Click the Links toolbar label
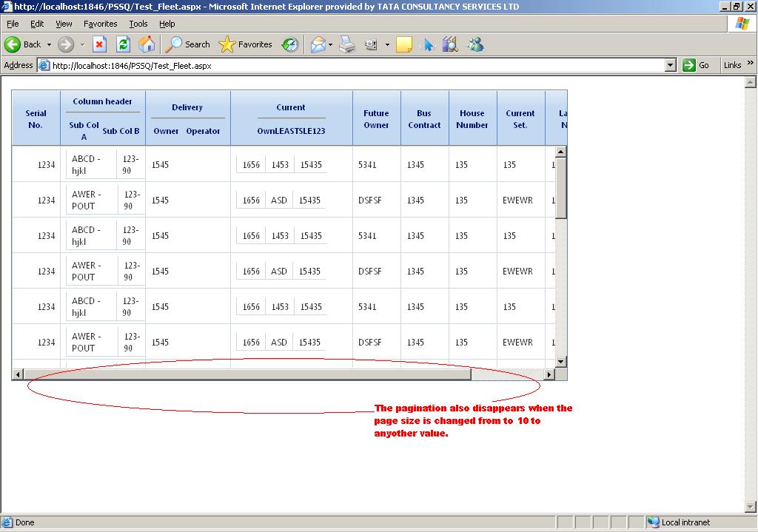 (x=732, y=65)
